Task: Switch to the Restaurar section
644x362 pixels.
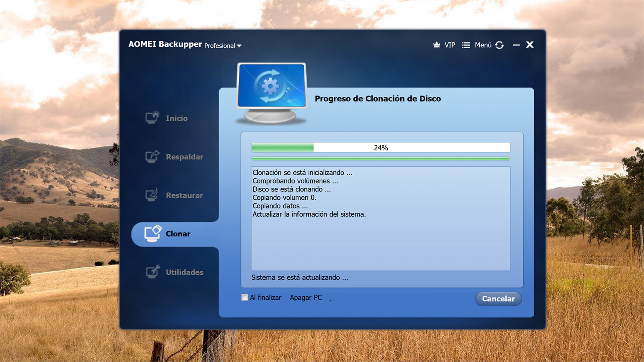Action: pyautogui.click(x=184, y=195)
